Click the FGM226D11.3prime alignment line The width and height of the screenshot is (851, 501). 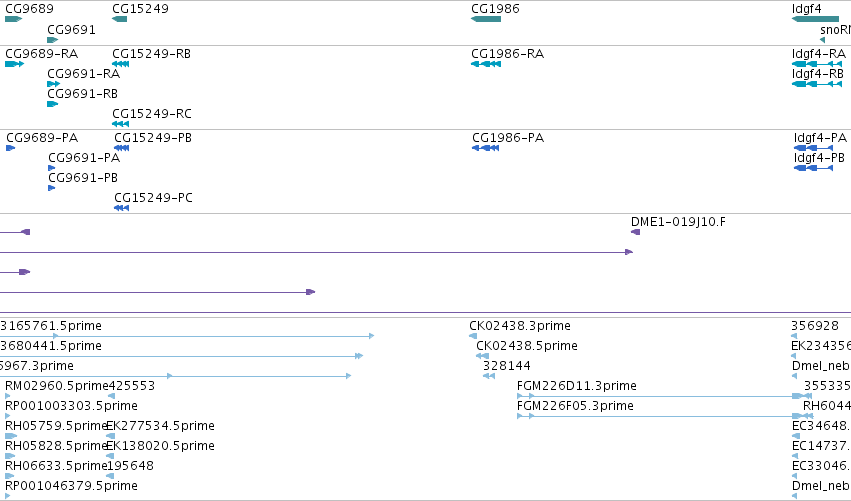click(x=664, y=396)
